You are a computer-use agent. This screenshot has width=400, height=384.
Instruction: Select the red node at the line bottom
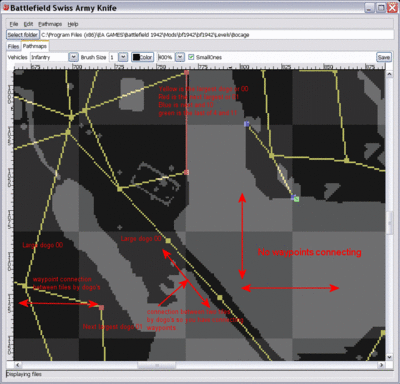[x=186, y=172]
